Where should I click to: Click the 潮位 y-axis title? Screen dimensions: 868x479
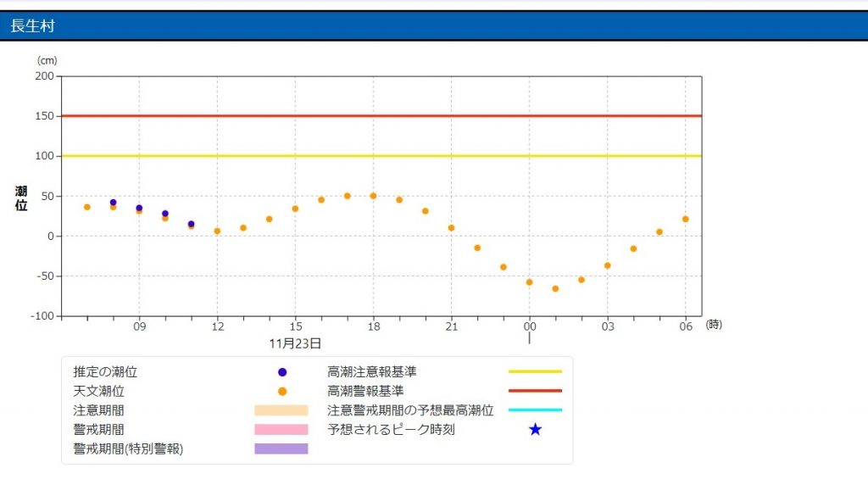click(21, 198)
